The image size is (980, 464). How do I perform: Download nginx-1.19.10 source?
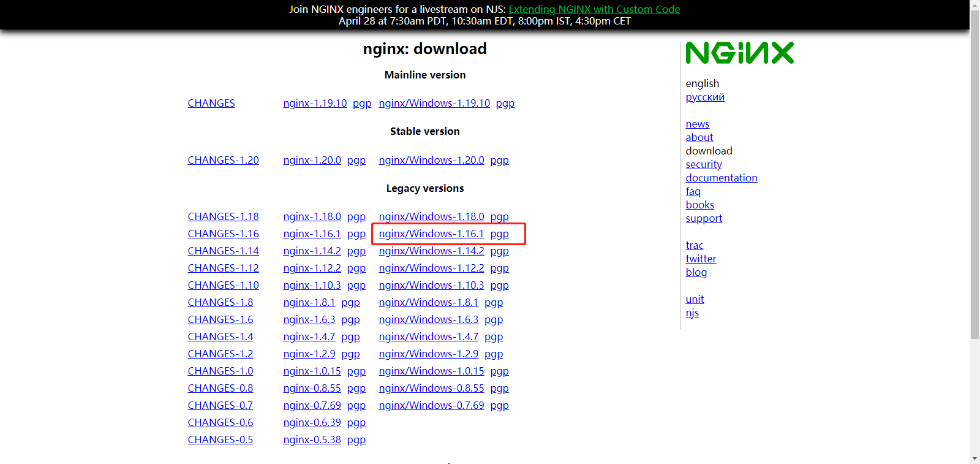click(315, 103)
